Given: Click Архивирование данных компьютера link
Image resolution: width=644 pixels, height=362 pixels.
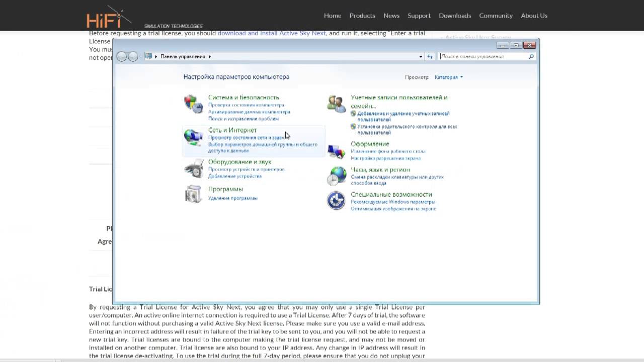Looking at the screenshot, I should pos(249,112).
